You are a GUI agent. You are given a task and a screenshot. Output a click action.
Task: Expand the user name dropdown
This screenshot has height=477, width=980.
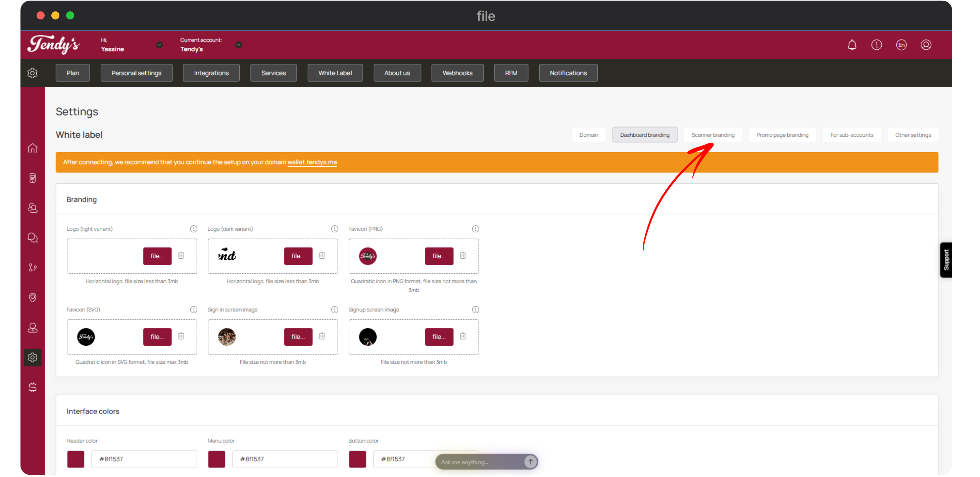coord(159,45)
